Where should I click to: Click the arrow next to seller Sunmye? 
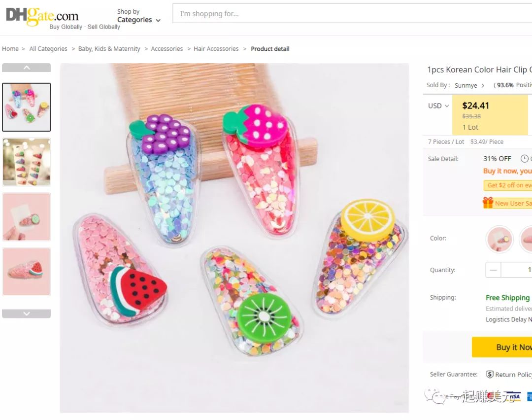pos(483,86)
